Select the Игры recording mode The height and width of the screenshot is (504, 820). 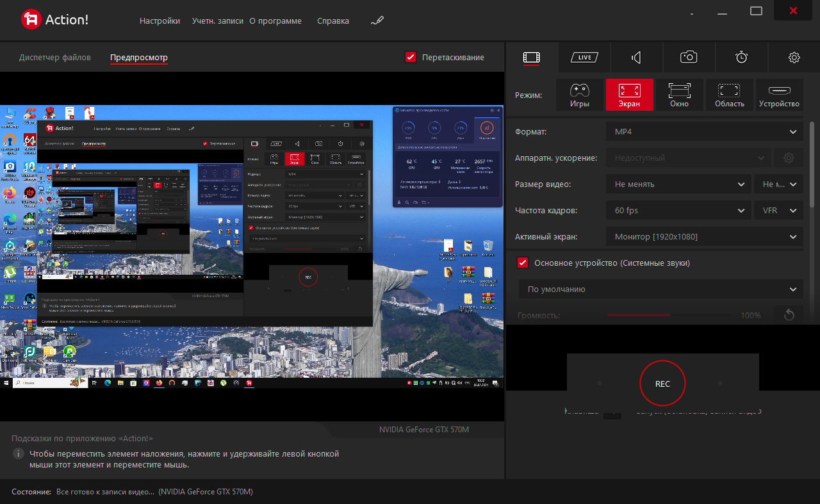[x=580, y=95]
